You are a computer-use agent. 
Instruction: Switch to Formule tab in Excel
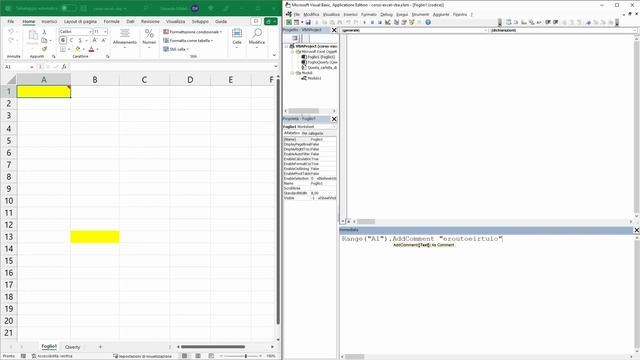click(111, 21)
